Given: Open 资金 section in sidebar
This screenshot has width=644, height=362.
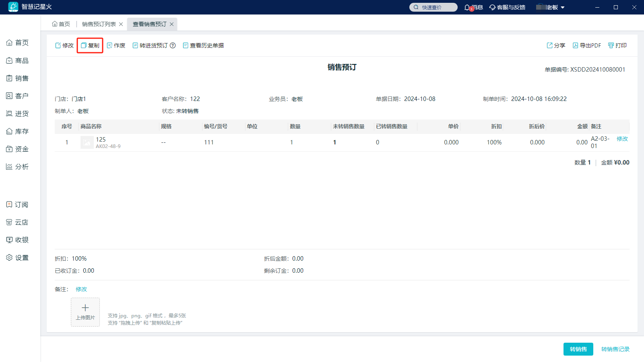Looking at the screenshot, I should click(x=17, y=149).
